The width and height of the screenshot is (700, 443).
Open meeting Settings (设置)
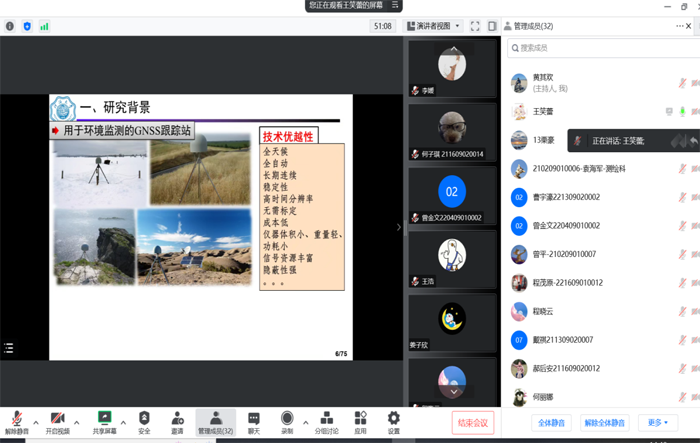(393, 422)
